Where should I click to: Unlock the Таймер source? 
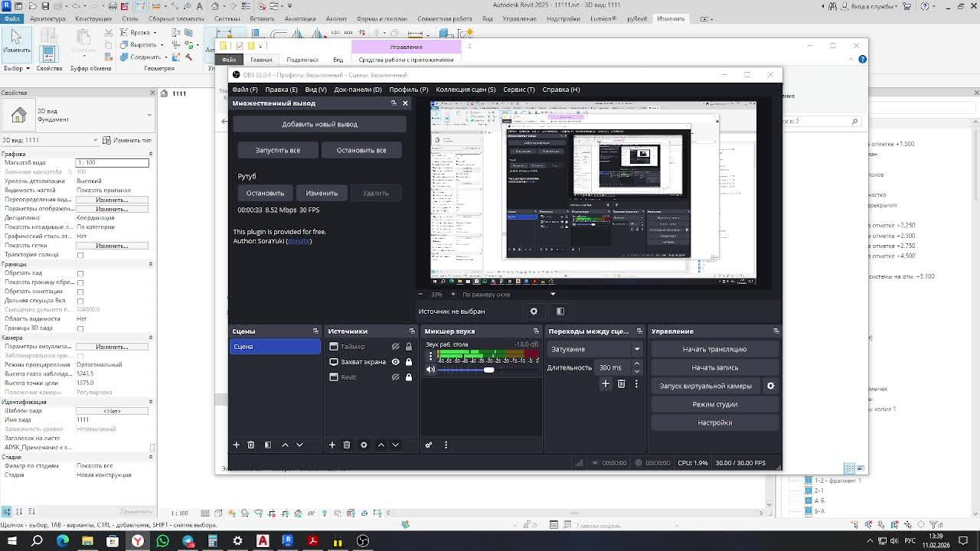[x=408, y=347]
